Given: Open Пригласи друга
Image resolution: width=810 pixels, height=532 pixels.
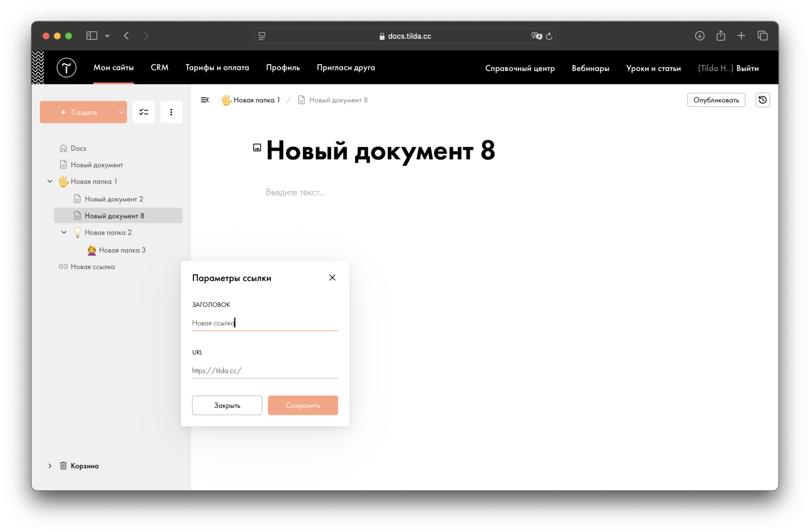Looking at the screenshot, I should coord(346,67).
